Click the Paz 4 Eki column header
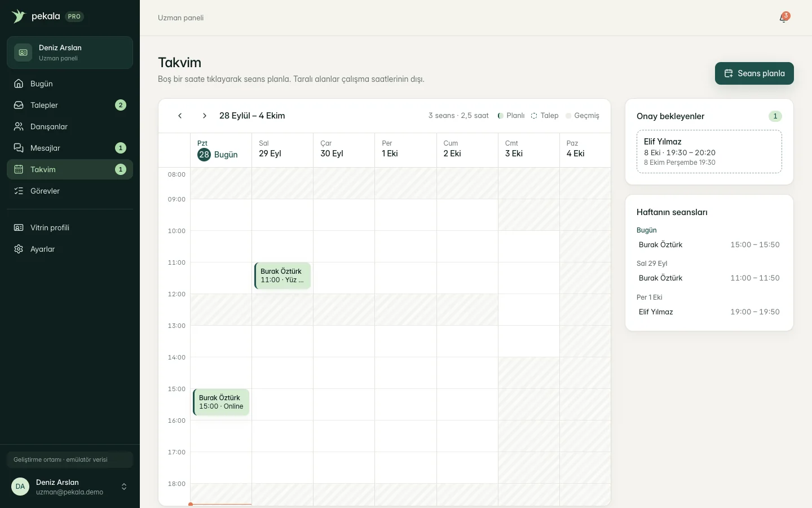Screen dimensions: 812x508 [585, 150]
